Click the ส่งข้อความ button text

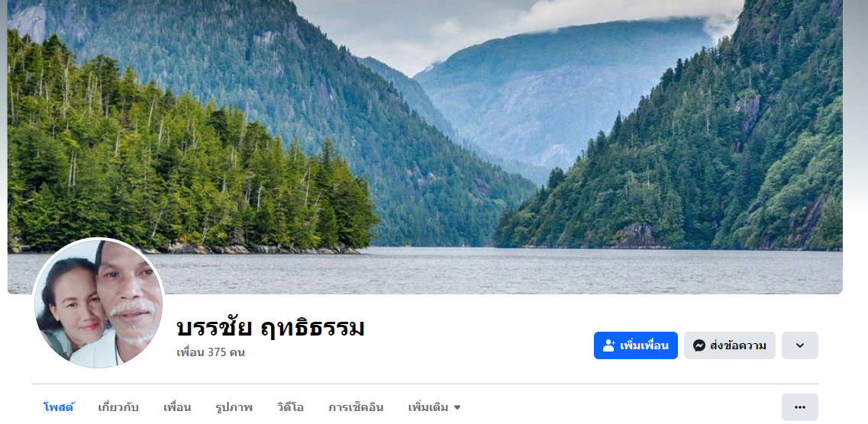738,345
